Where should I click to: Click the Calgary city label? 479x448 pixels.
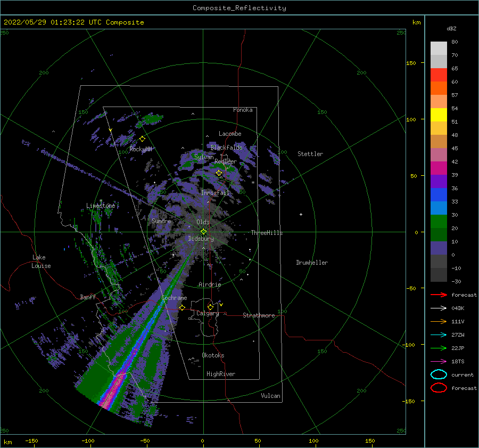[208, 313]
